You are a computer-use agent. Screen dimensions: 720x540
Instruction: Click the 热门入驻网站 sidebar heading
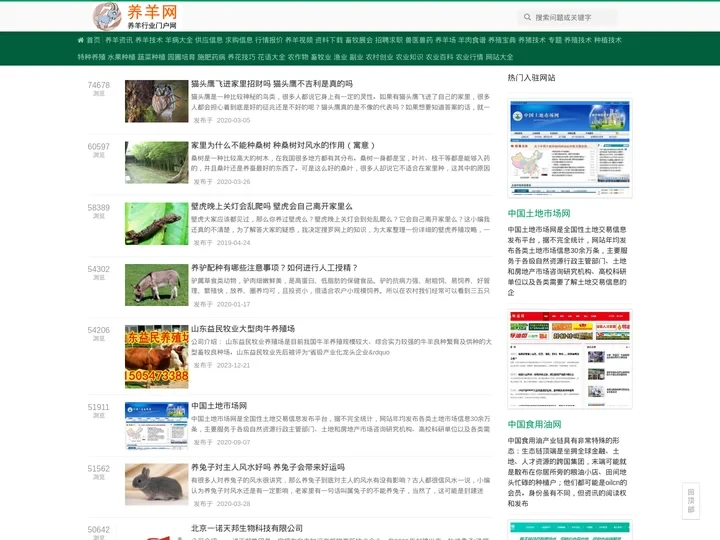click(x=531, y=78)
